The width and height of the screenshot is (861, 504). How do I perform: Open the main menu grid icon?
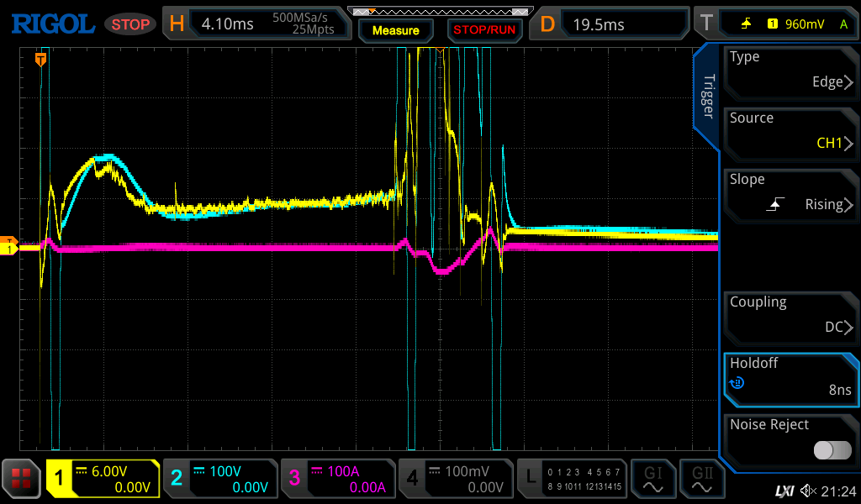(x=21, y=479)
